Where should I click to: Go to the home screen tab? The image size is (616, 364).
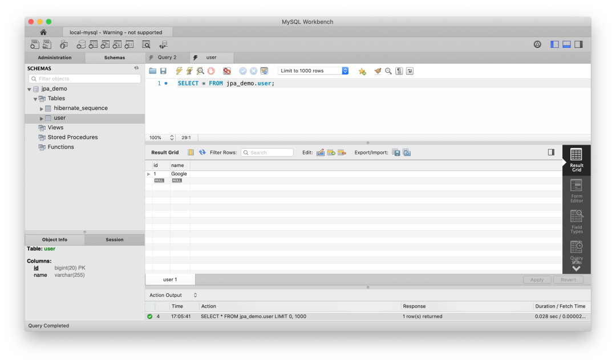coord(43,32)
